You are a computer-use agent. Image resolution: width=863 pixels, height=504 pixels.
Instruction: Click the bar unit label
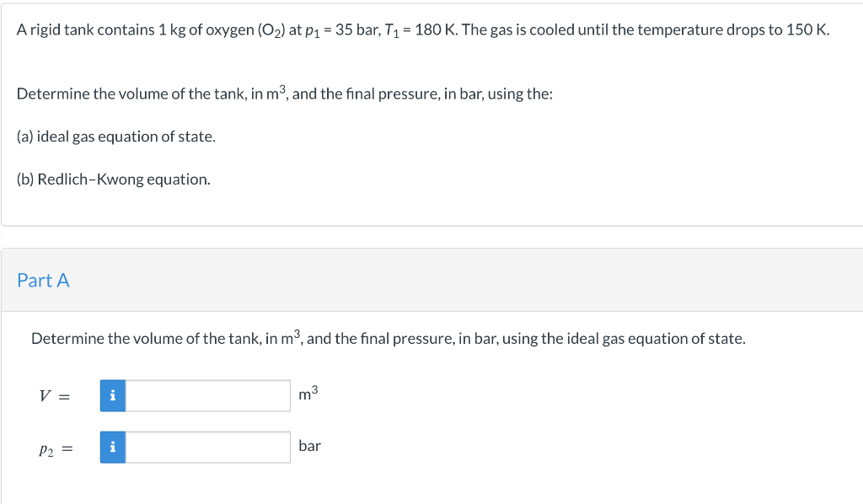[x=309, y=446]
